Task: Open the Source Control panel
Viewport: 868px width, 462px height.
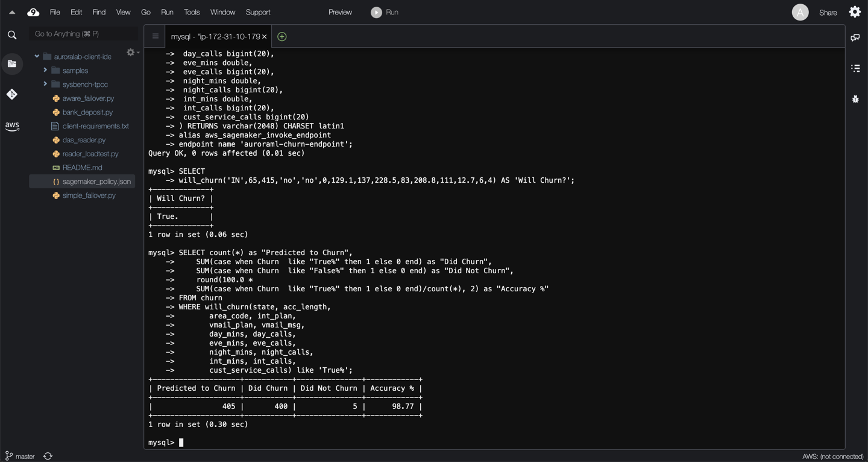Action: [x=12, y=94]
